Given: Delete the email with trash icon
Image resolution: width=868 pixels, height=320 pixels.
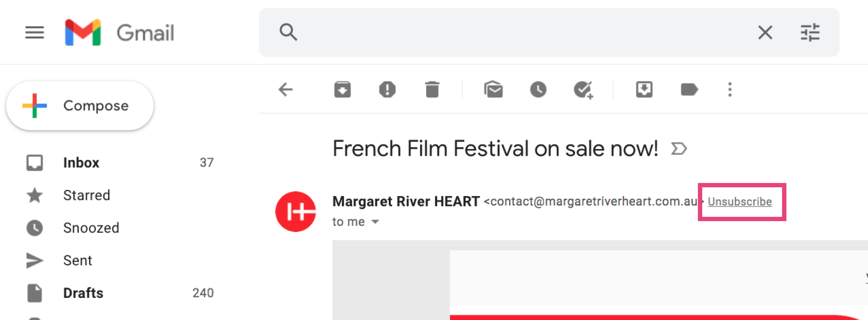Looking at the screenshot, I should click(x=432, y=90).
